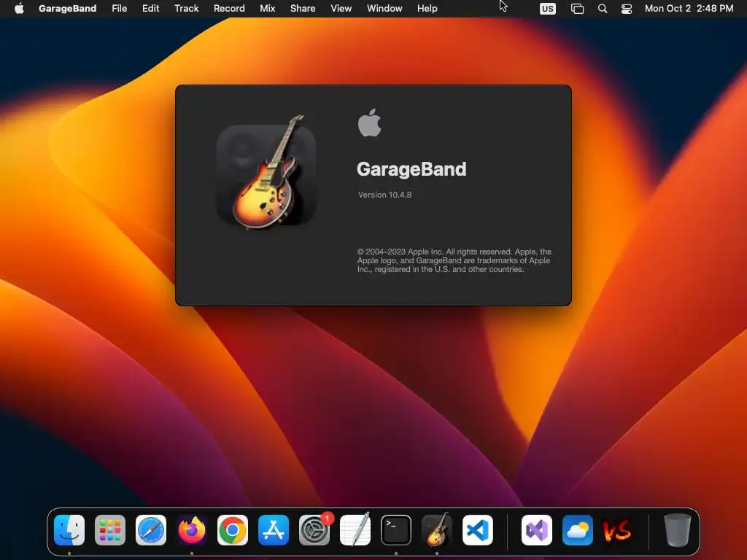This screenshot has width=747, height=560.
Task: Open the Share menu
Action: tap(303, 8)
